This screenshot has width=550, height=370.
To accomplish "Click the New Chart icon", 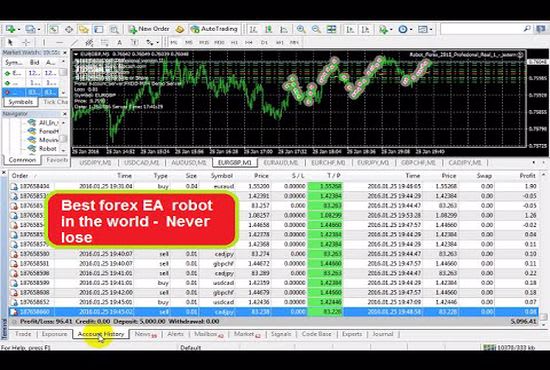I will pos(10,29).
